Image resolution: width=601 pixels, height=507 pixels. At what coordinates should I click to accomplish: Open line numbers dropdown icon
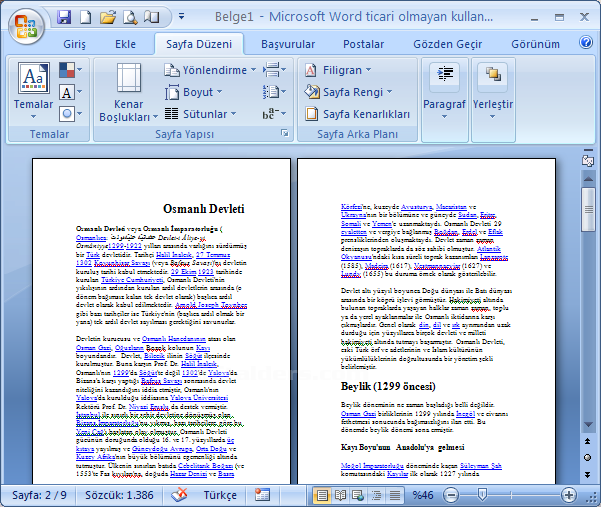[x=274, y=92]
